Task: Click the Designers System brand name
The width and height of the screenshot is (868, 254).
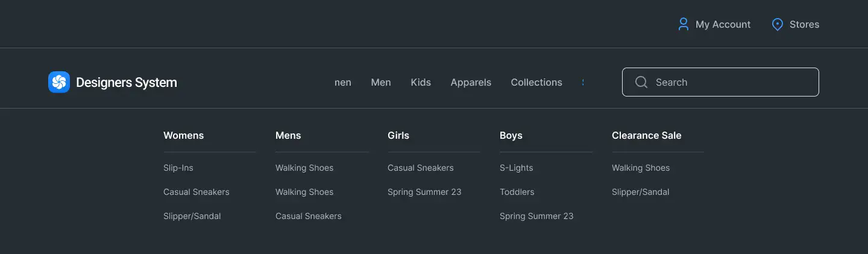Action: point(127,83)
